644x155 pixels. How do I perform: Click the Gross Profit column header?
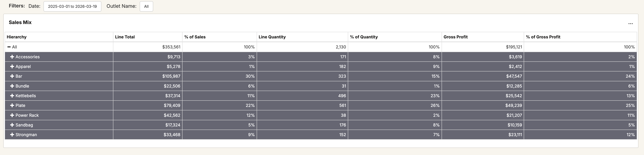click(455, 37)
